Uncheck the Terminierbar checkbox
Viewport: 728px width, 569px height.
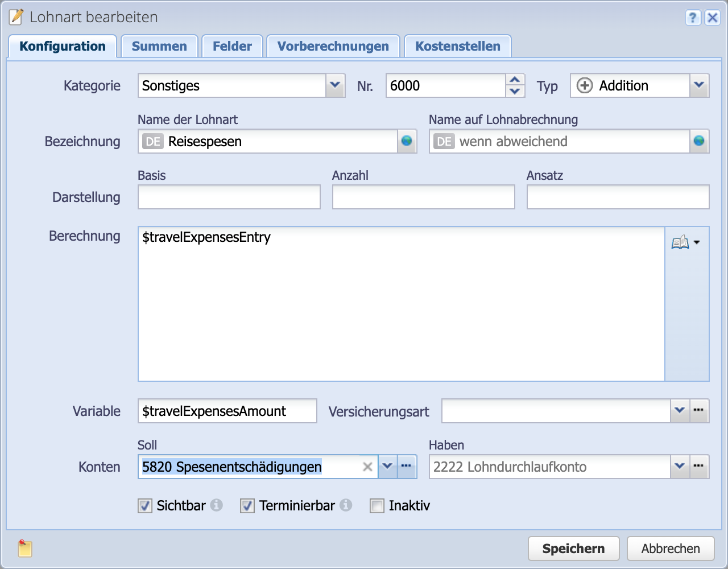(x=247, y=506)
